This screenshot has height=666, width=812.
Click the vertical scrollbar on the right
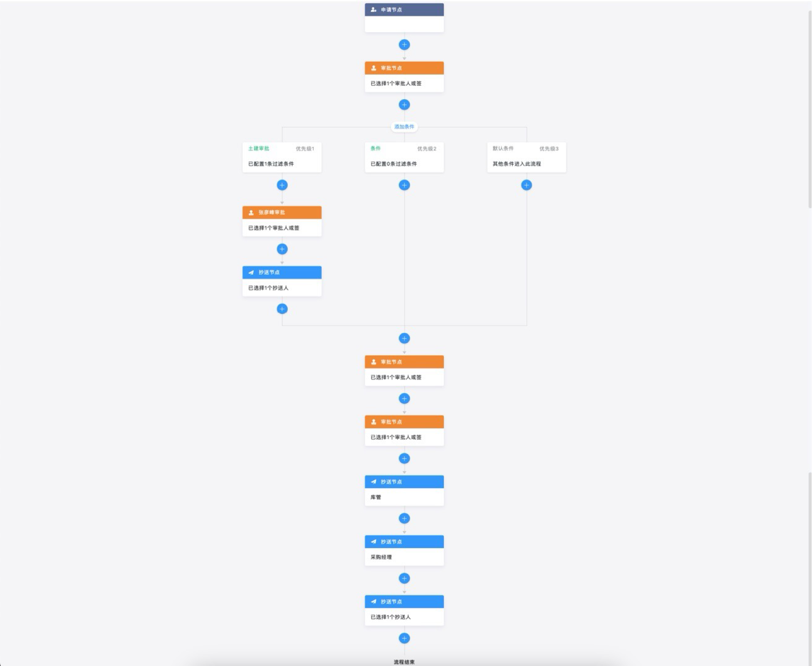(x=810, y=109)
